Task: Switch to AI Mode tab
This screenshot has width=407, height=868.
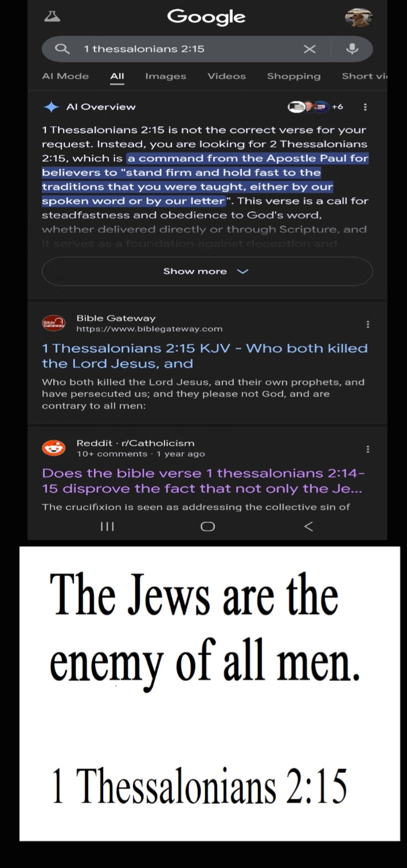Action: (65, 76)
